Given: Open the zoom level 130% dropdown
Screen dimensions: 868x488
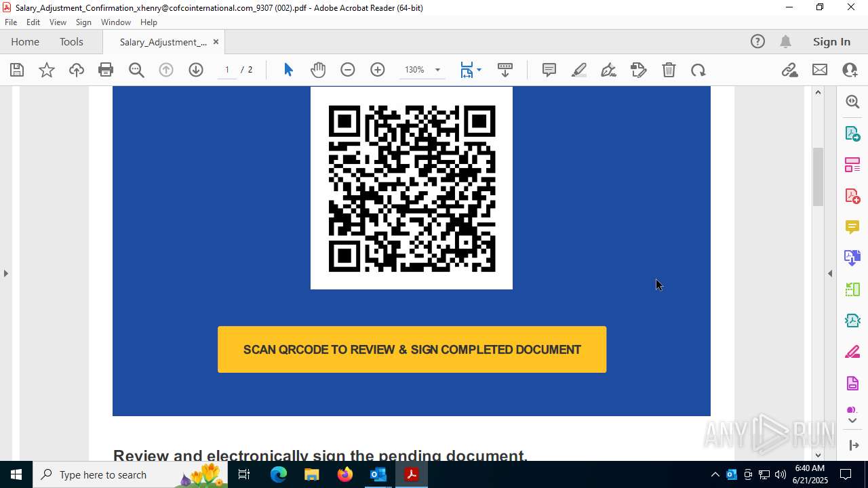Looking at the screenshot, I should [437, 70].
